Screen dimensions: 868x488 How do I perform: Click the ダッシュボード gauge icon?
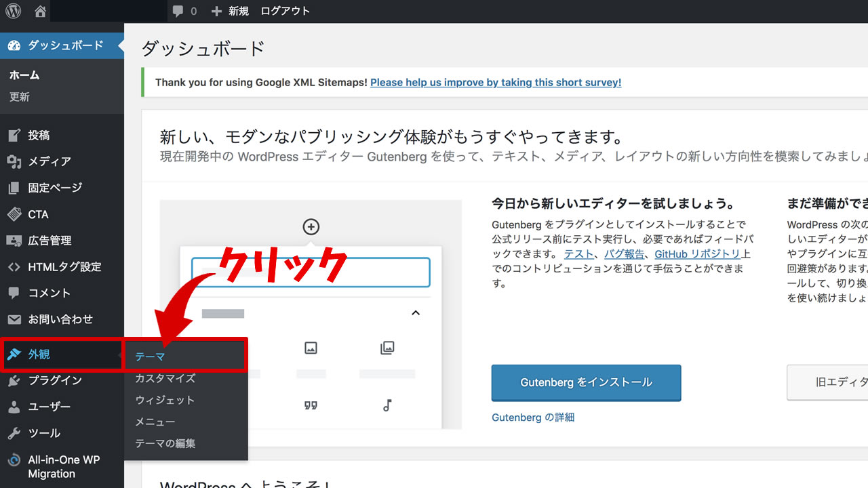click(x=14, y=45)
